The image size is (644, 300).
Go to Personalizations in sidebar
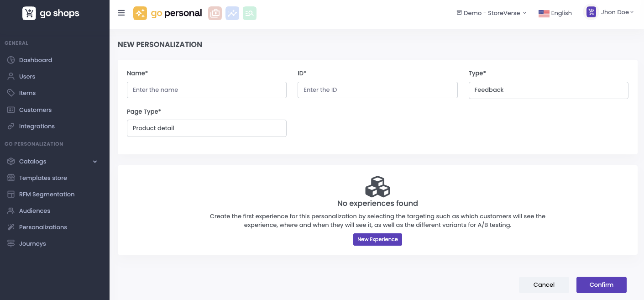coord(43,227)
